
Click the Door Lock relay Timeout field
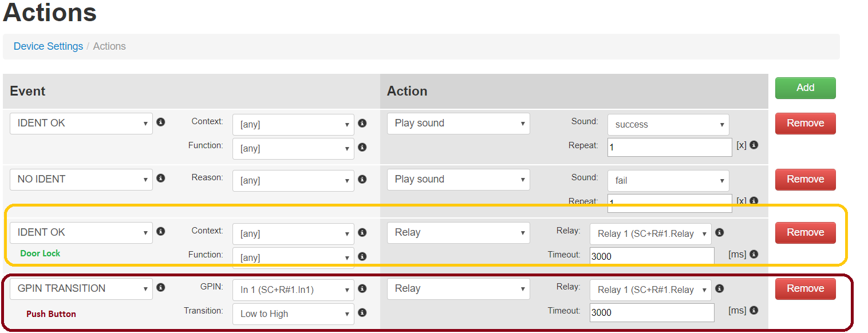point(652,256)
